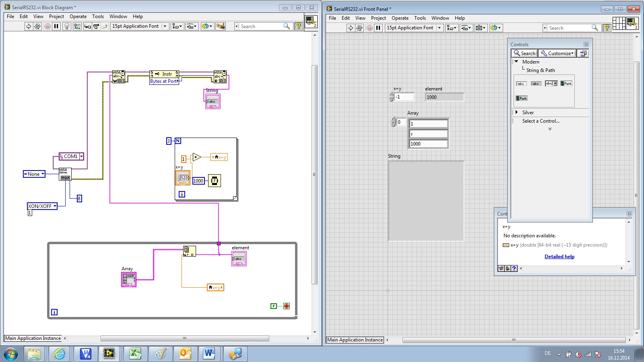Open the COM1 VISA resource dropdown

pyautogui.click(x=81, y=156)
